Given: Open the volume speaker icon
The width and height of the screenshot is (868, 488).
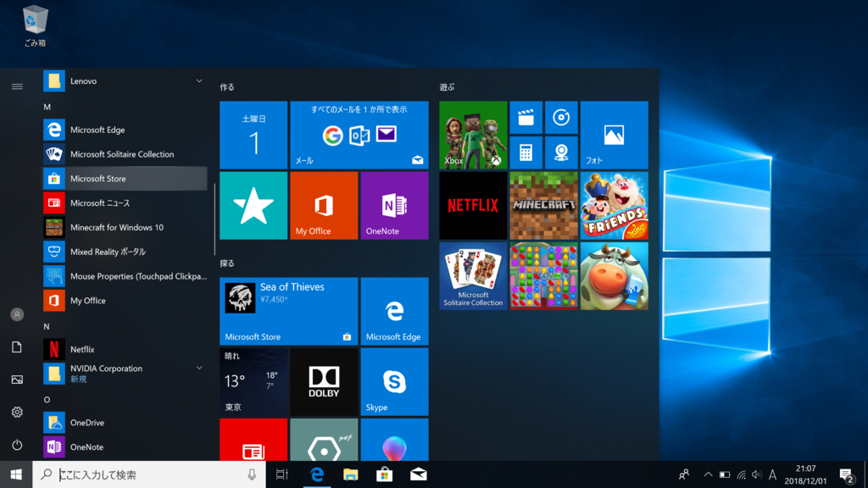Looking at the screenshot, I should (757, 474).
